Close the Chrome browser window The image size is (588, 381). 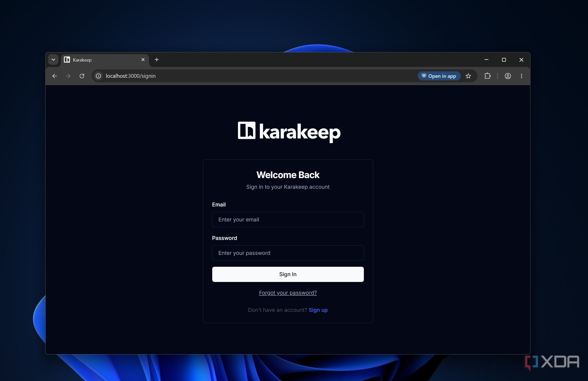coord(521,60)
